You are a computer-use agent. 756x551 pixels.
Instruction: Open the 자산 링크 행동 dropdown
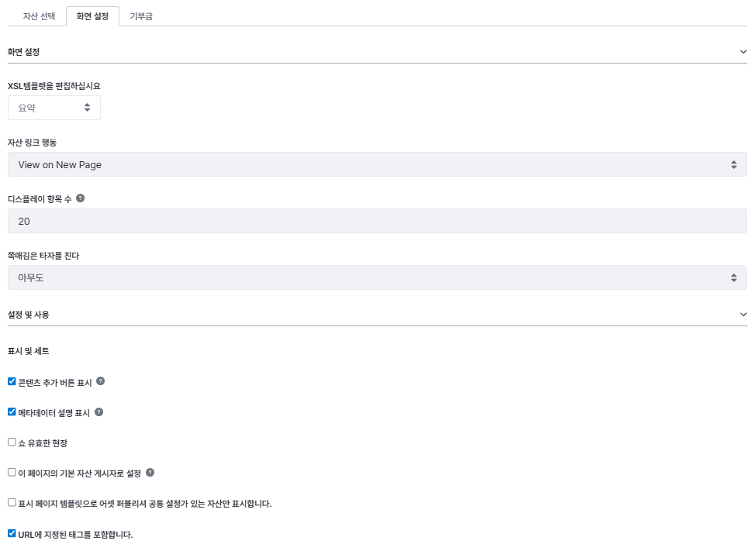coord(377,164)
